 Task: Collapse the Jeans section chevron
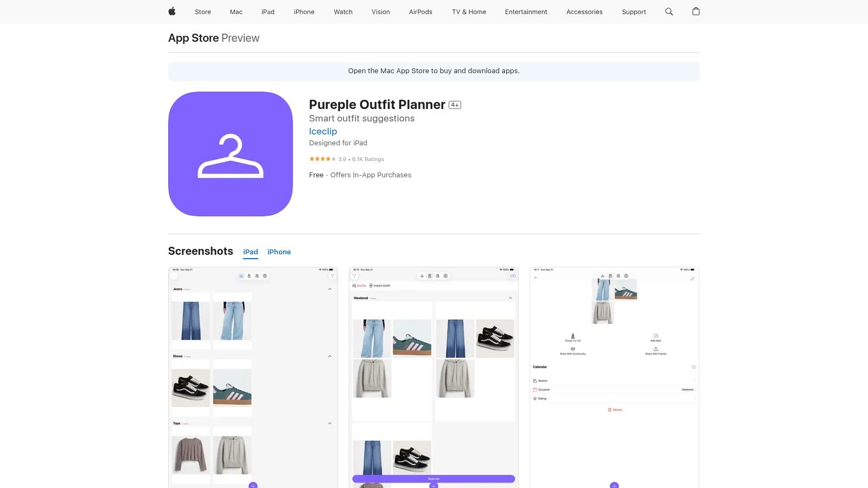point(330,289)
